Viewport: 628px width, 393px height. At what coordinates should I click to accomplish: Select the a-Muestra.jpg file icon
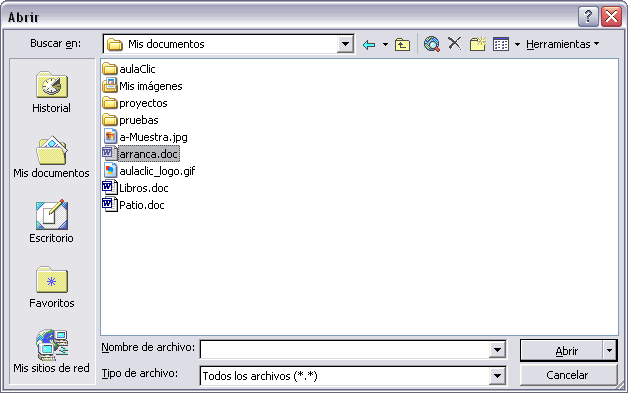[110, 137]
